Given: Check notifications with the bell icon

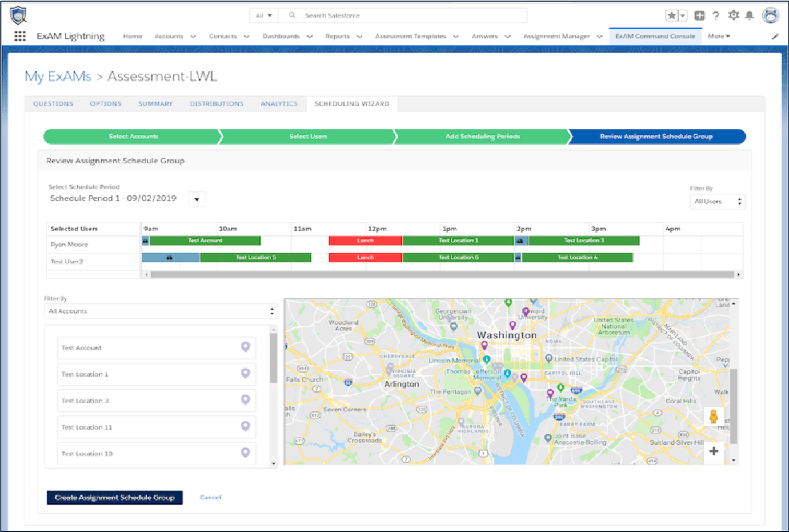Looking at the screenshot, I should click(x=750, y=15).
